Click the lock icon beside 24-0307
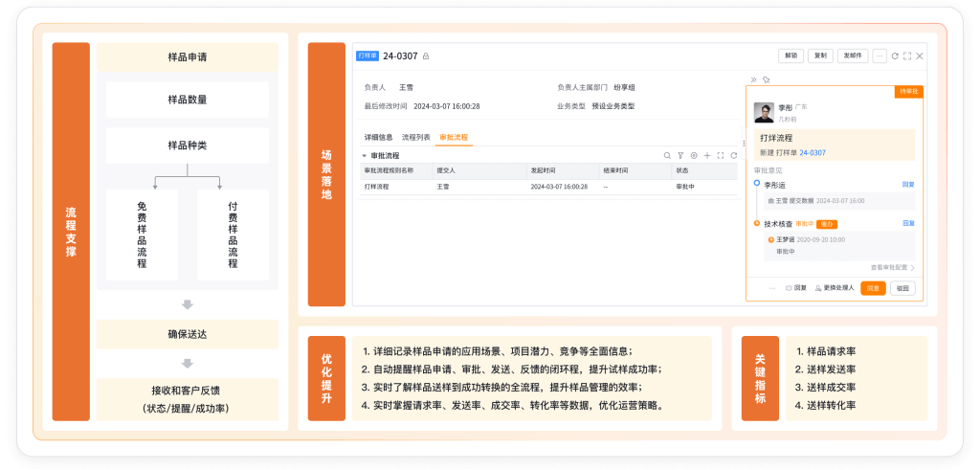The image size is (980, 470). pos(426,56)
